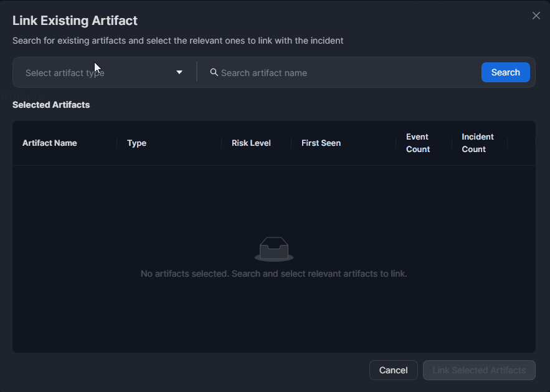Click the First Seen column header

[321, 143]
